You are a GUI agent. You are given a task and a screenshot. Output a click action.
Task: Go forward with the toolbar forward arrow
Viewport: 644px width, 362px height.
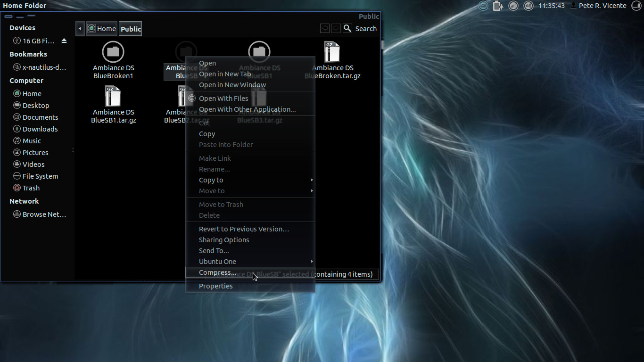pyautogui.click(x=336, y=28)
